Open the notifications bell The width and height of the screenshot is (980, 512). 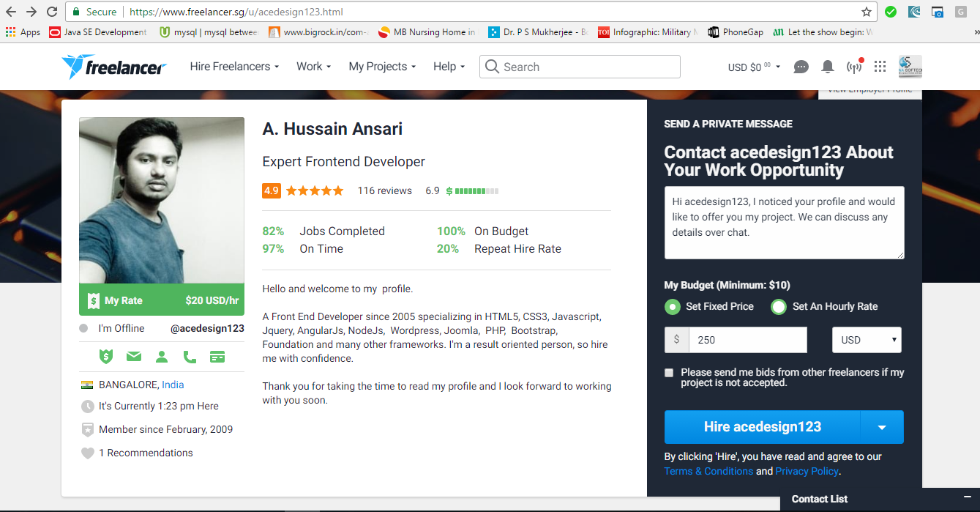(x=828, y=67)
